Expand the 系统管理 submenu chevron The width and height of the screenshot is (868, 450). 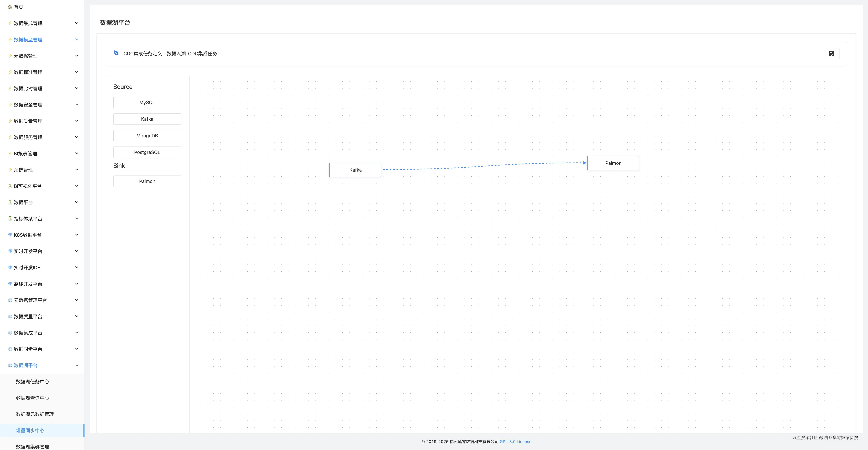(77, 170)
